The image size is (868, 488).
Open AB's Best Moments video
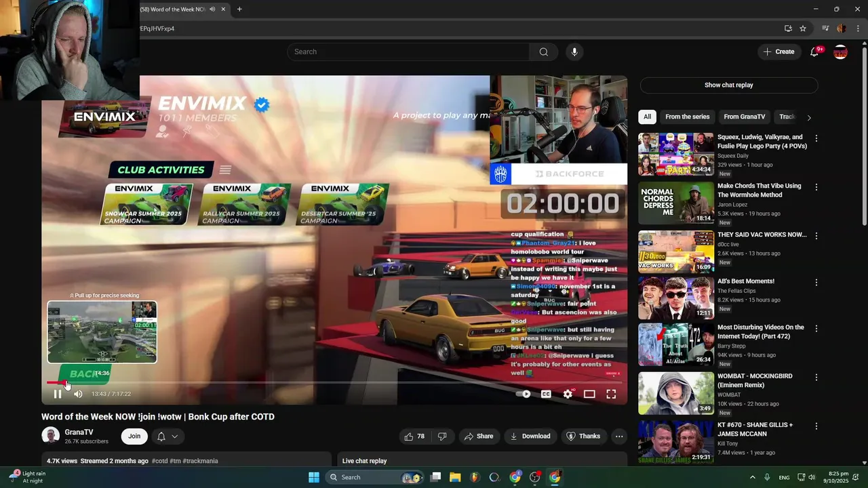(x=746, y=281)
